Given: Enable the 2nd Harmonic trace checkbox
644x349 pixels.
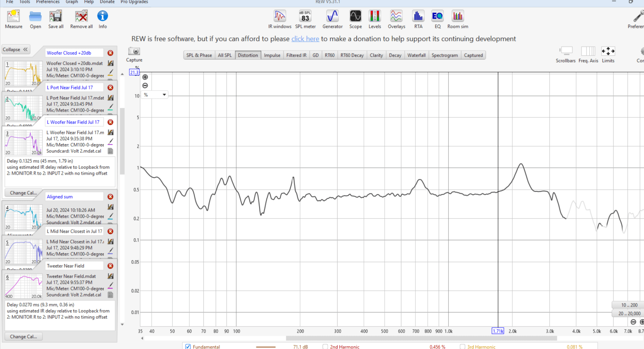Looking at the screenshot, I should (x=325, y=346).
